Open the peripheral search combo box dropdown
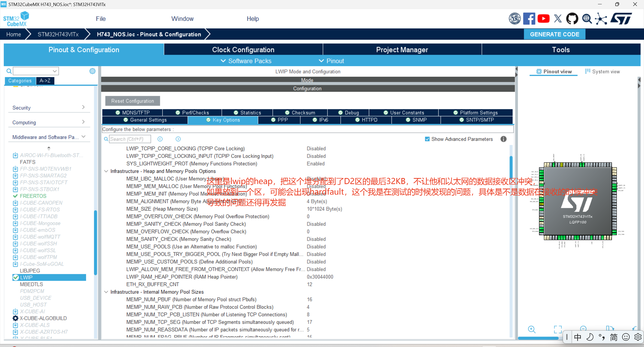Viewport: 644px width, 347px height. click(55, 71)
